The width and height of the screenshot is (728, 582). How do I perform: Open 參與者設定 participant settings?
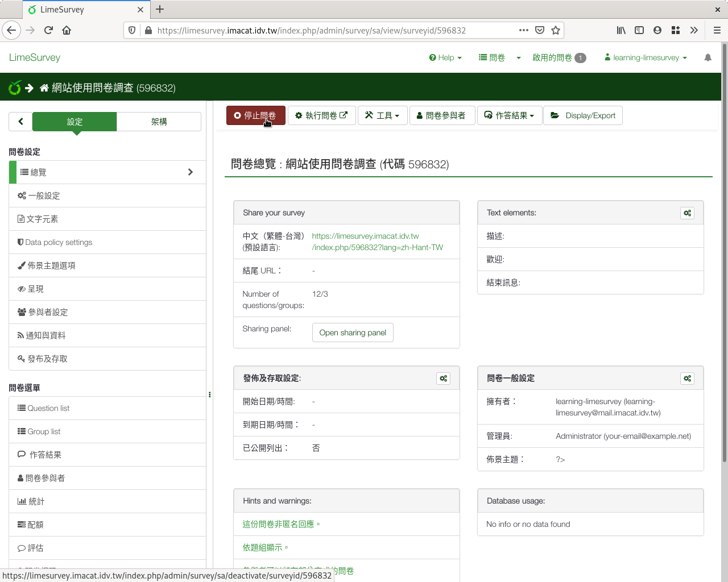[107, 312]
